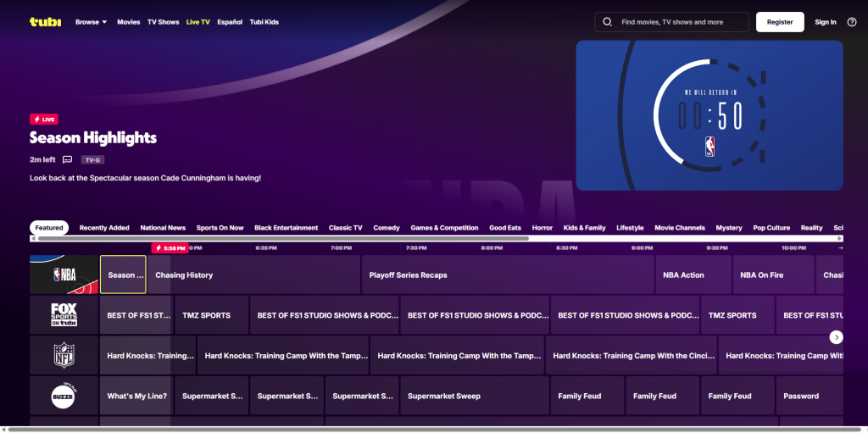The image size is (868, 433).
Task: Select the Featured category tab
Action: pyautogui.click(x=49, y=228)
